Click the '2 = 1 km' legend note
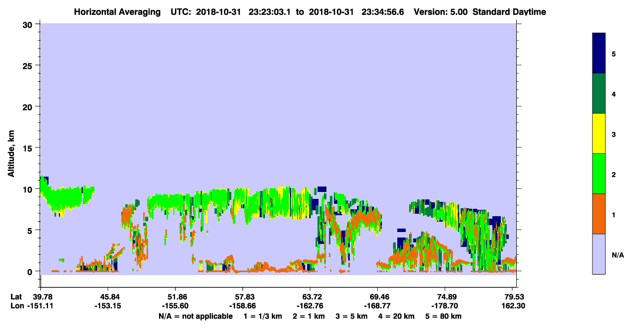Viewport: 644px width, 330px height. point(309,316)
